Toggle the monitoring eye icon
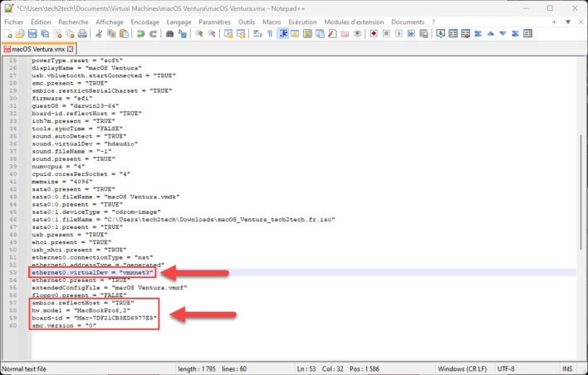 coord(356,34)
